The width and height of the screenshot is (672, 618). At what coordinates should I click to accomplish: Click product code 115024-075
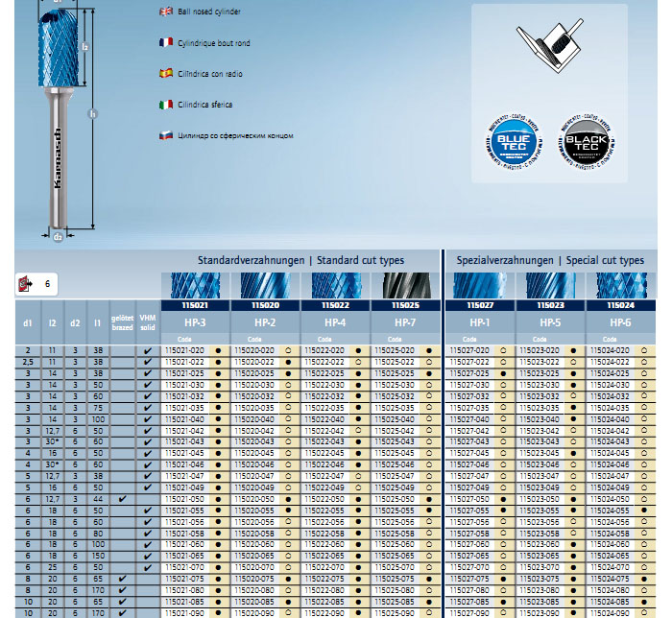(x=611, y=579)
